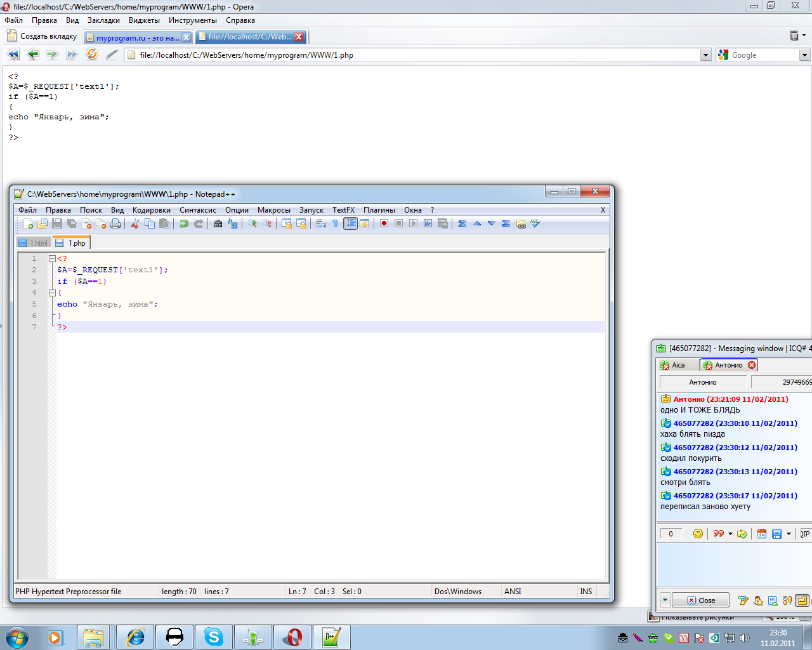The image size is (812, 650).
Task: Open dropdown arrow beside Close button
Action: pos(665,600)
